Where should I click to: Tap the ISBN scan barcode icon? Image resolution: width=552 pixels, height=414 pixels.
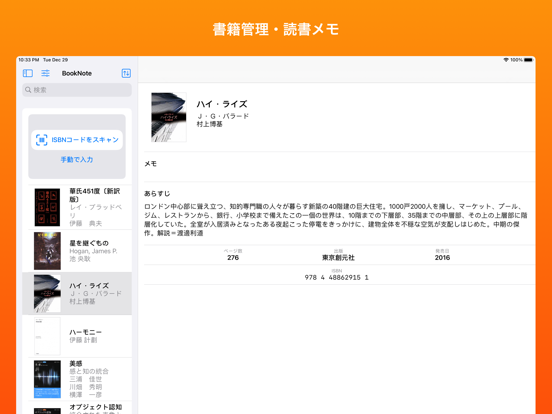click(x=42, y=140)
